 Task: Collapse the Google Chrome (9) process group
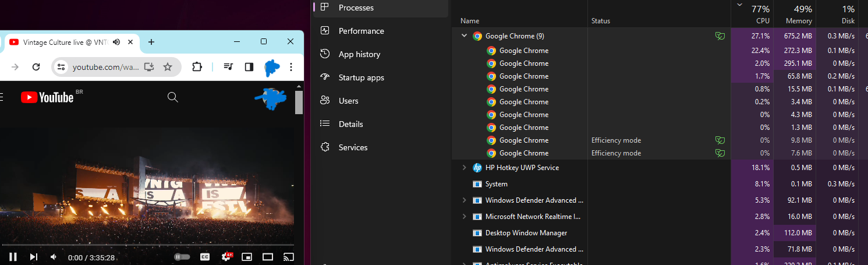point(464,36)
